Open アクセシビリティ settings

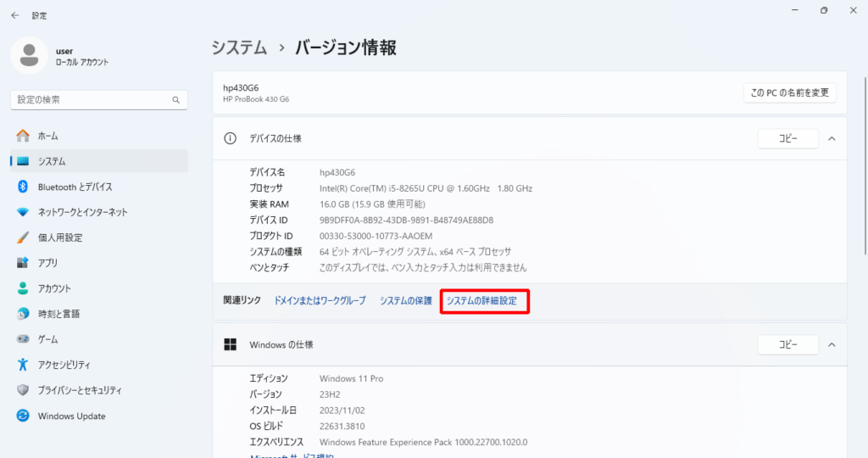coord(99,365)
